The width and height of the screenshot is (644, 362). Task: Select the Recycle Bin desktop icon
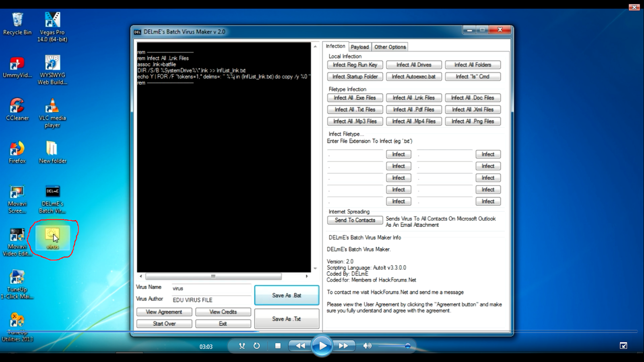pos(17,24)
